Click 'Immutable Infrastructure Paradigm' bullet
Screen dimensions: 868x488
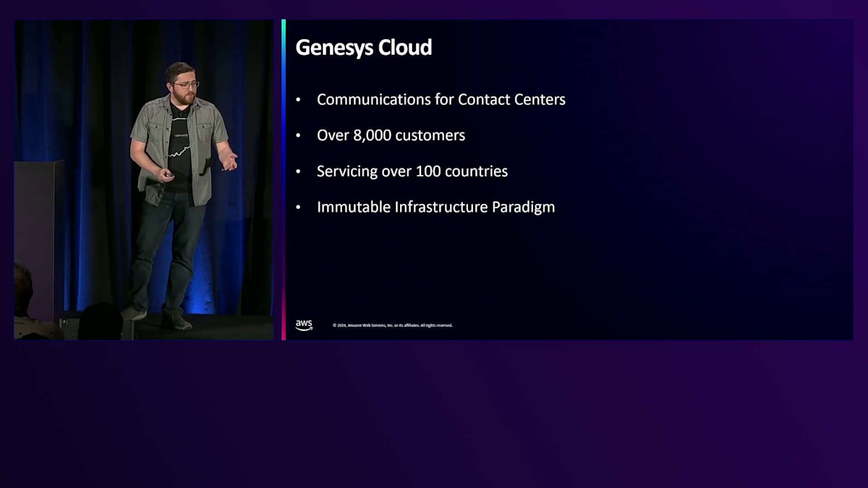point(436,207)
